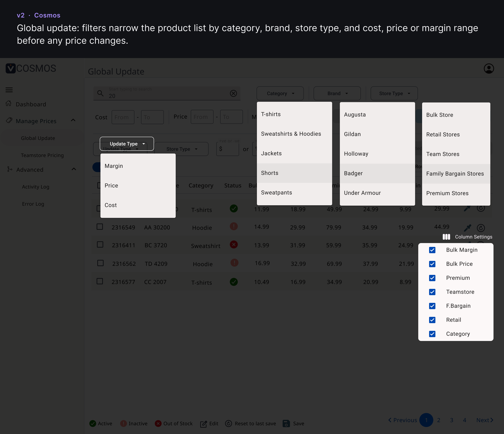Click the Price To input field
The height and width of the screenshot is (434, 504).
click(x=231, y=117)
